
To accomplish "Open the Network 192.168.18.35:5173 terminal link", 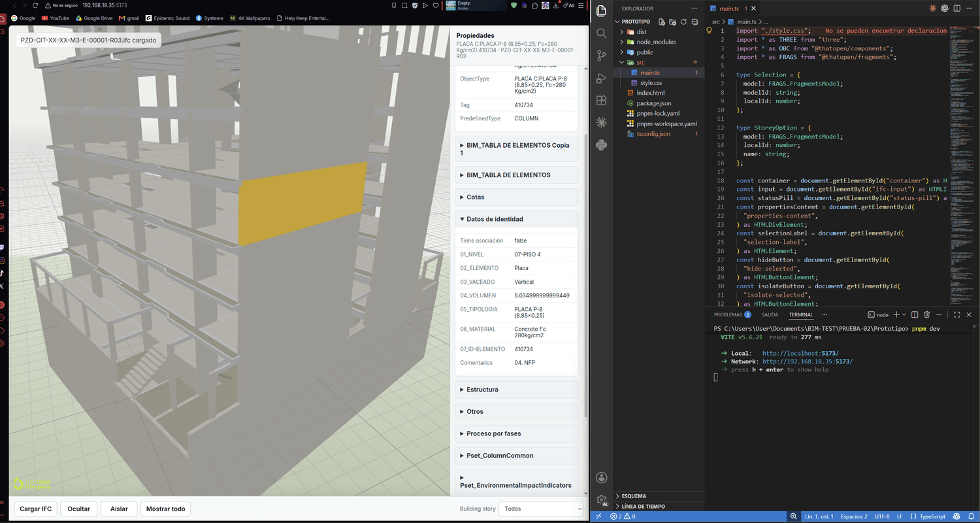I will pos(808,362).
